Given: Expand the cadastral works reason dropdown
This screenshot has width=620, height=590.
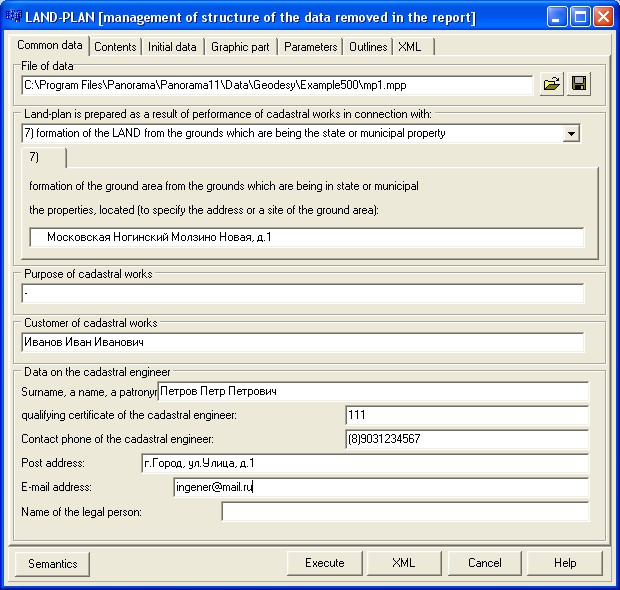Looking at the screenshot, I should point(571,133).
